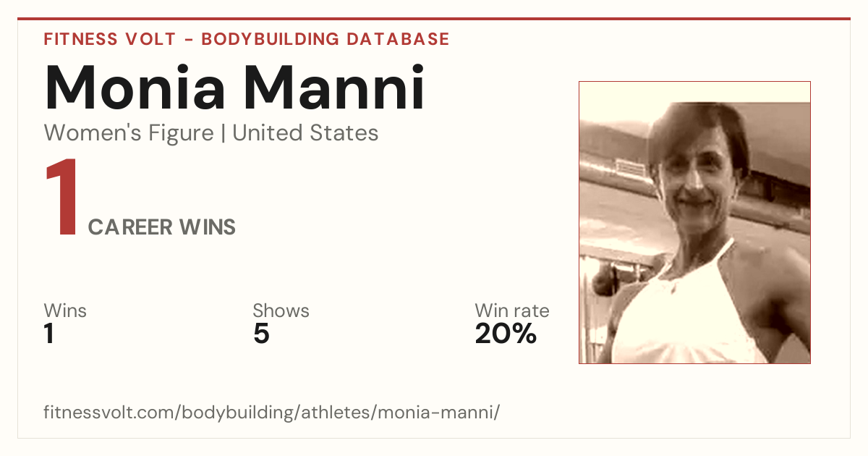Click the dash between Volt and Bodybuilding
This screenshot has height=456, width=868.
pyautogui.click(x=188, y=40)
